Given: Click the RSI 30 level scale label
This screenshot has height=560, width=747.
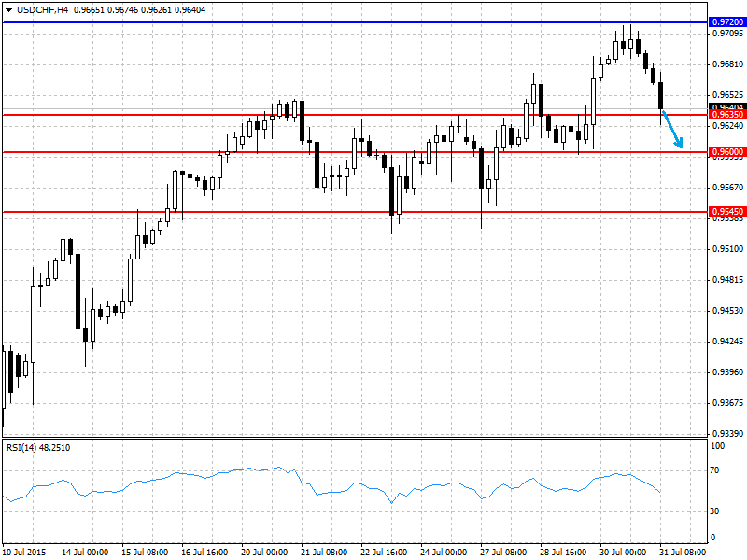Looking at the screenshot, I should [x=714, y=511].
